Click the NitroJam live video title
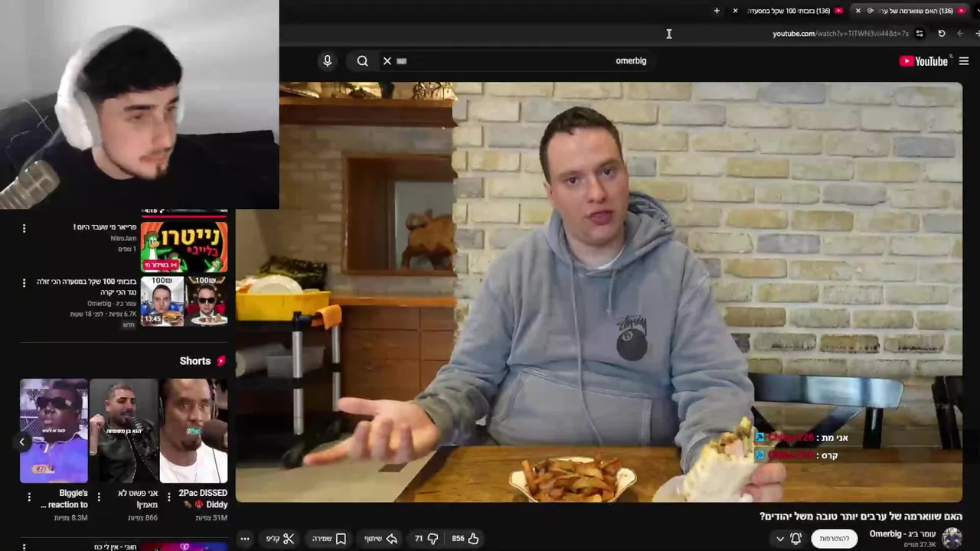Screen dimensions: 980x551 pyautogui.click(x=105, y=227)
